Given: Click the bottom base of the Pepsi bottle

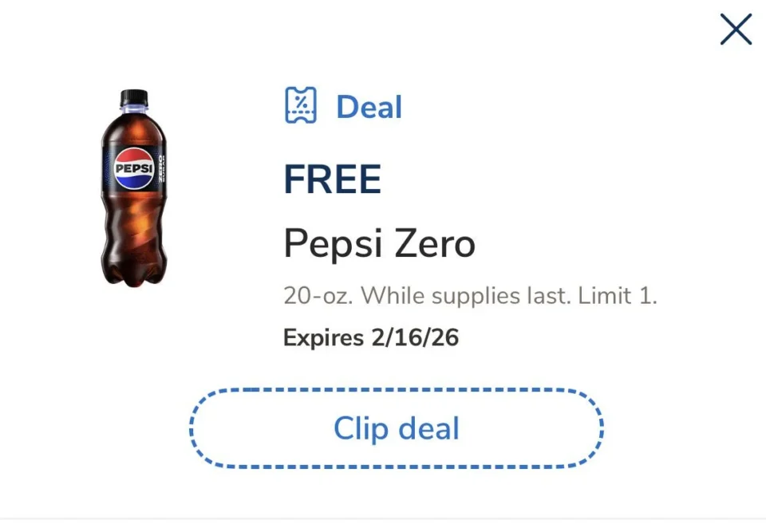Looking at the screenshot, I should point(134,275).
